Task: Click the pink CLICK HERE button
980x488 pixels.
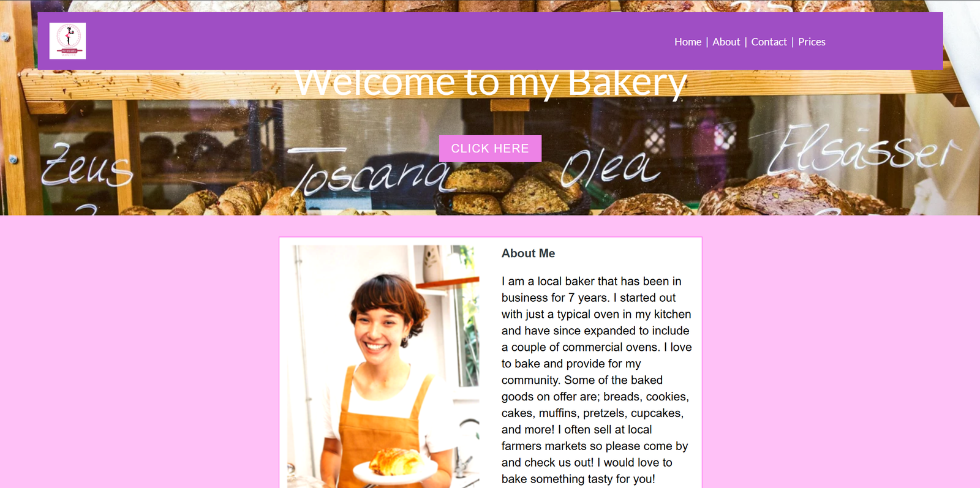Action: (490, 148)
